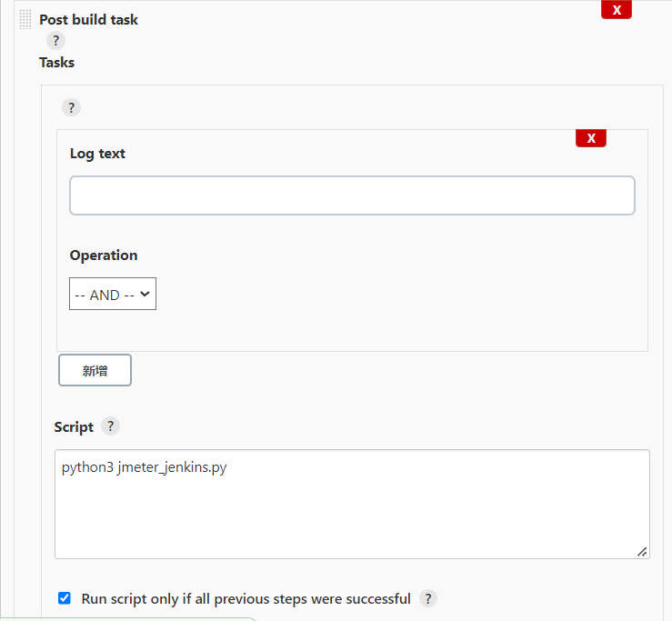Open the Operation AND dropdown
This screenshot has height=621, width=672.
point(112,294)
